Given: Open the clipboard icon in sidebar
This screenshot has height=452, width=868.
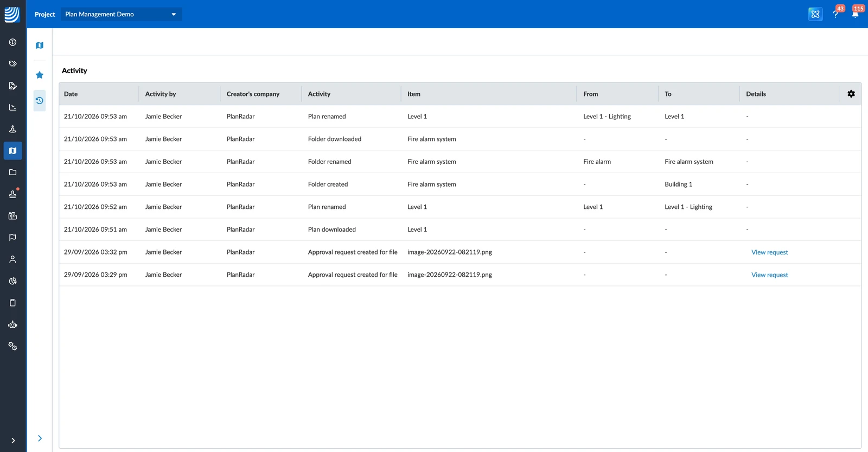Looking at the screenshot, I should click(12, 303).
